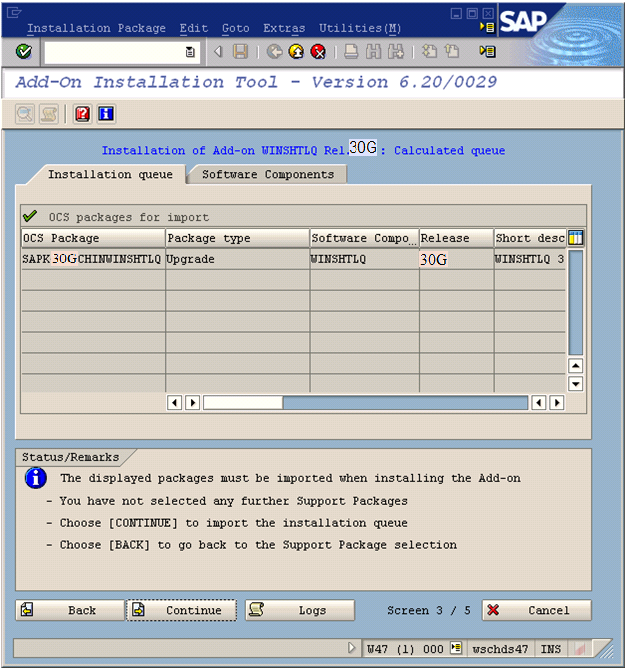Click the Release column header
The width and height of the screenshot is (625, 668).
pos(456,238)
